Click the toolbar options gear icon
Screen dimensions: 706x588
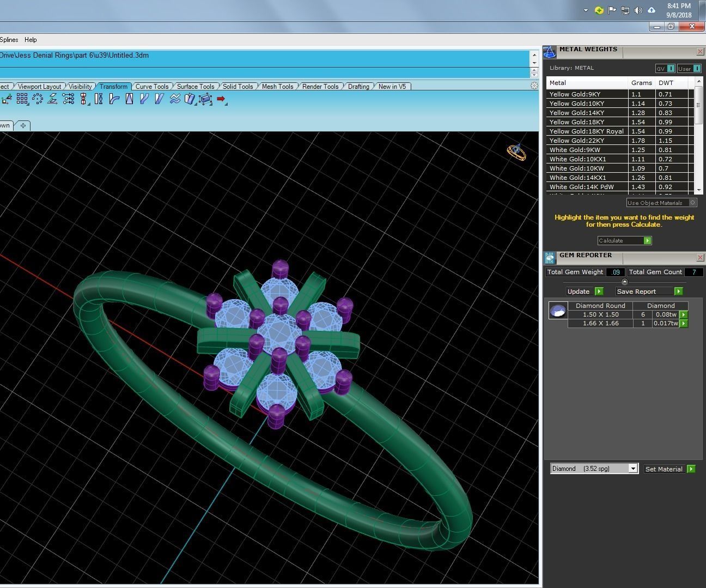click(534, 86)
